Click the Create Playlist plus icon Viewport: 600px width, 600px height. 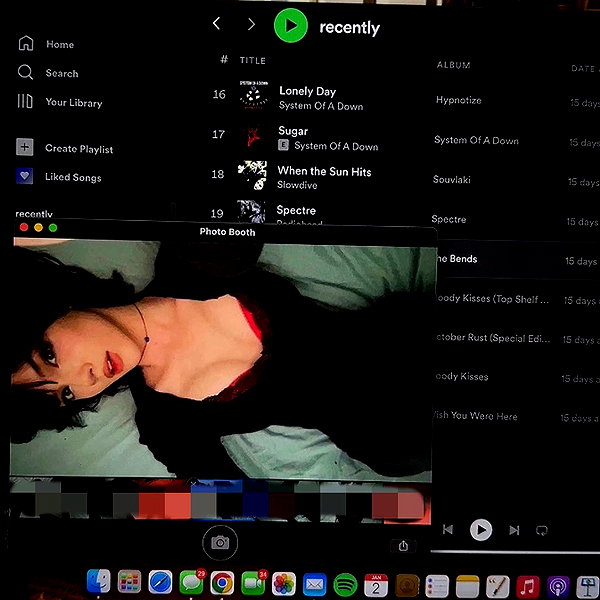tap(24, 147)
